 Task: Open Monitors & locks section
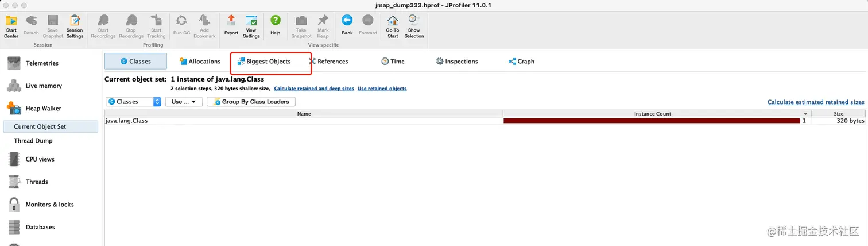(51, 205)
